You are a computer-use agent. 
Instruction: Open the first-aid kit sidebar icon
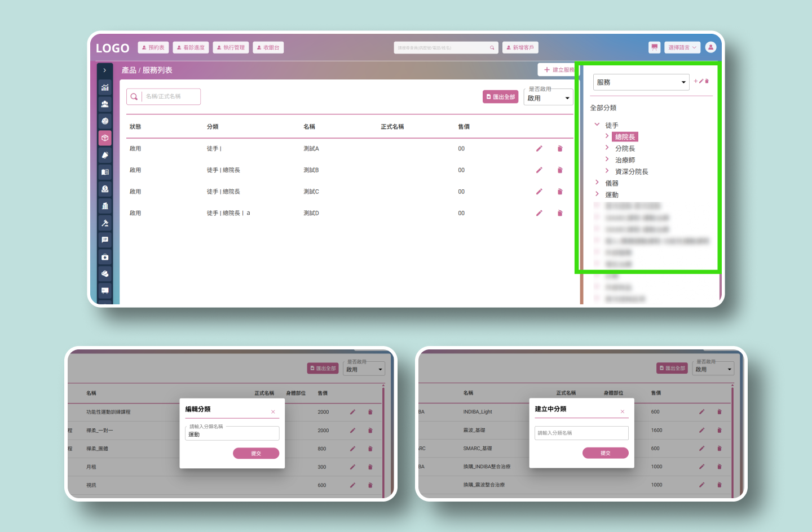pos(105,257)
